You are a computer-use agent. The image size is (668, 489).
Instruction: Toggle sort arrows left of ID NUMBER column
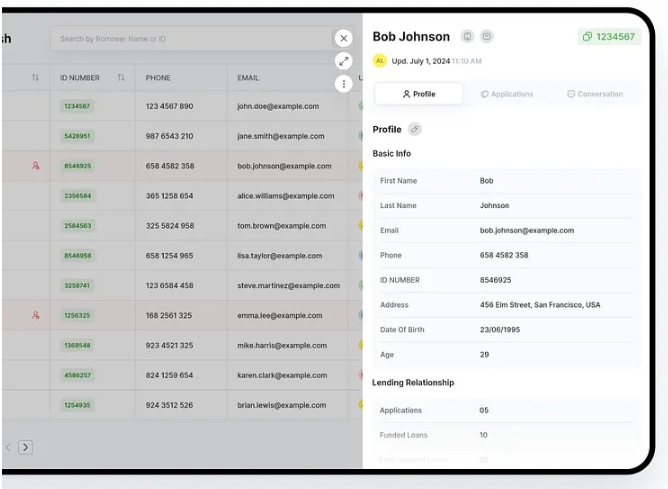(x=36, y=78)
